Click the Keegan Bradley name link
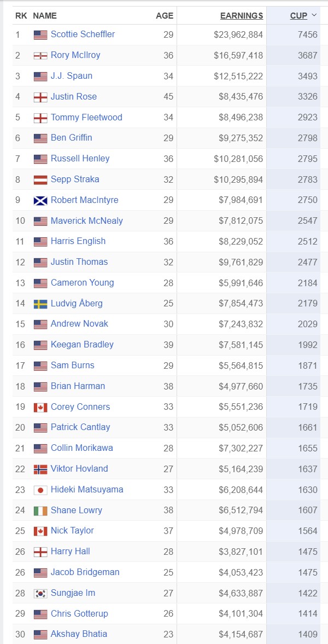 [x=82, y=344]
